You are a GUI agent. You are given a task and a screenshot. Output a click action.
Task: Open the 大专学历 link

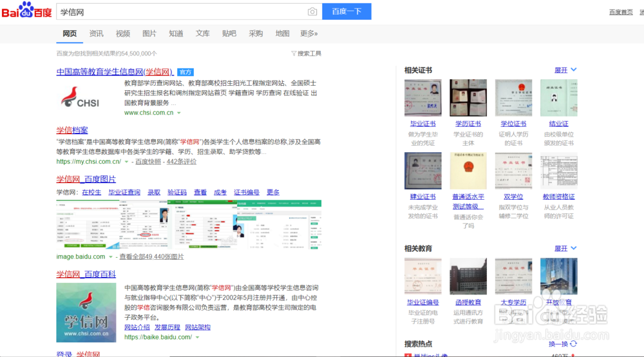pyautogui.click(x=513, y=302)
